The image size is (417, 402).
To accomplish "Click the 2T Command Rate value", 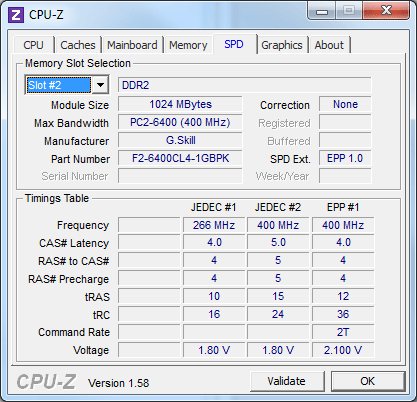I will 343,332.
